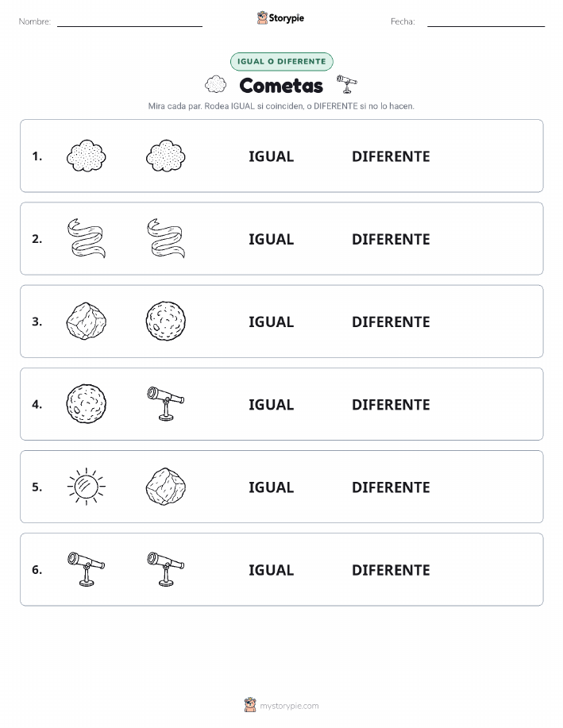Viewport: 563px width, 728px height.
Task: Click the first dotted cloud in row 1
Action: [x=87, y=156]
